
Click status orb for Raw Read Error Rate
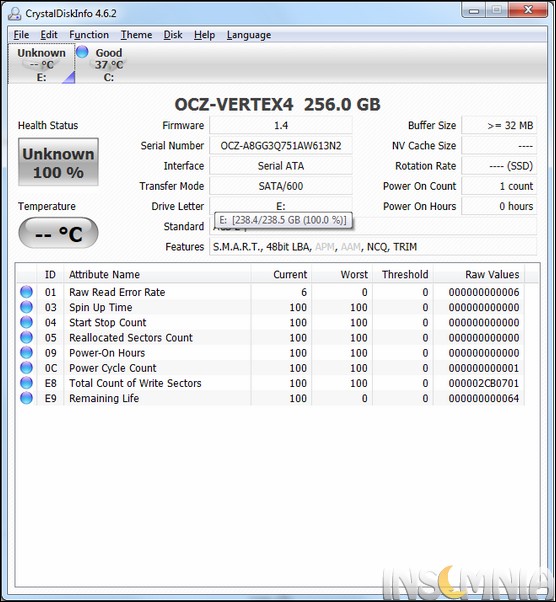(x=26, y=292)
